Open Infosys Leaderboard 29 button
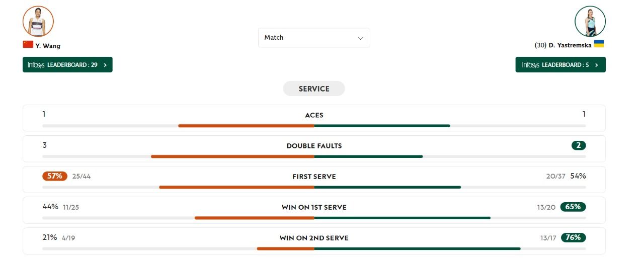 tap(67, 65)
